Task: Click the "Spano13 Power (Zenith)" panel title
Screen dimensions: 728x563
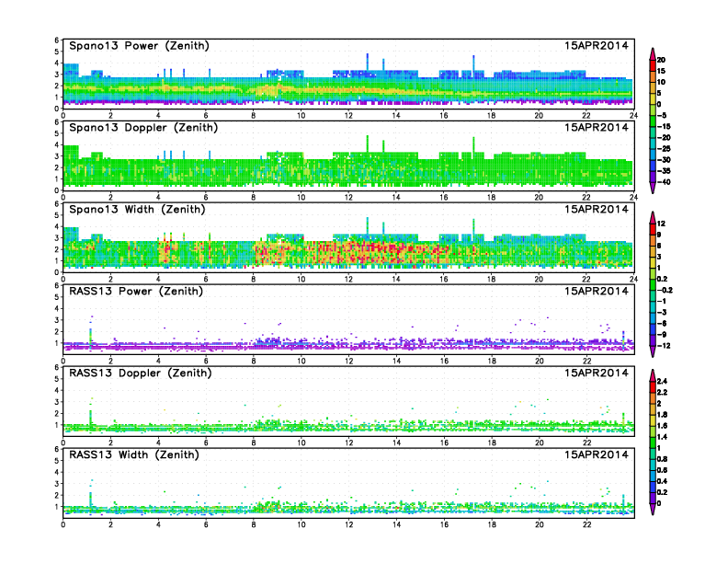Action: click(x=139, y=45)
